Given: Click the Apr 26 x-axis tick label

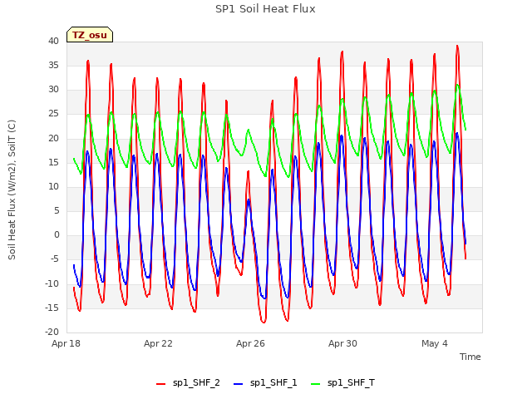Looking at the screenshot, I should [250, 343].
